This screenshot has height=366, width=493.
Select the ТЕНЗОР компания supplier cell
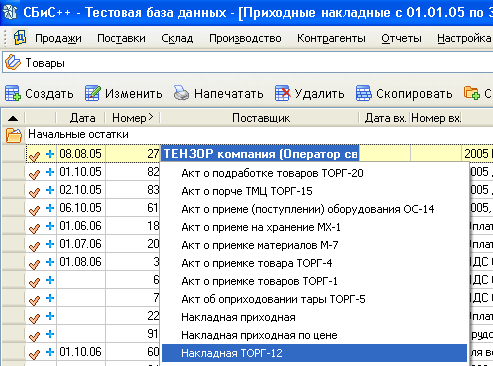[260, 154]
